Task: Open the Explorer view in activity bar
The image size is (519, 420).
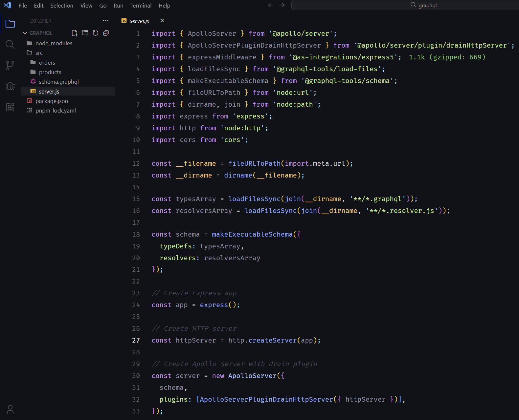Action: tap(10, 24)
